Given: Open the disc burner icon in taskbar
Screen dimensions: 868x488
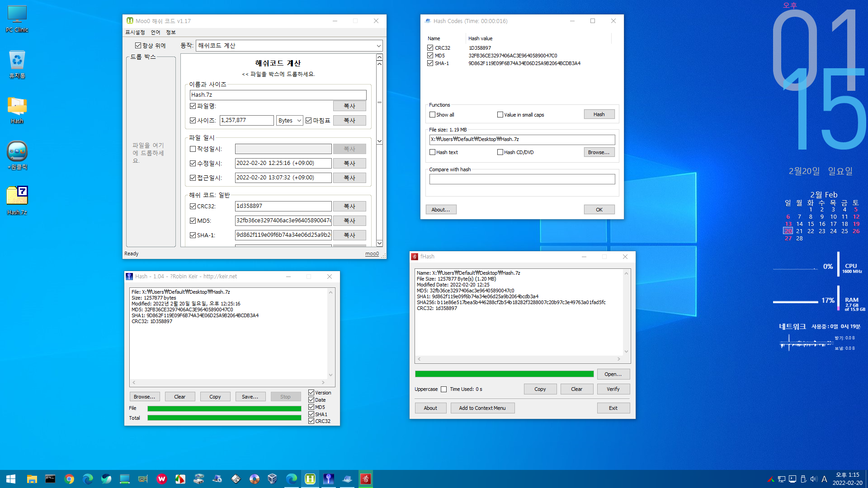Looking at the screenshot, I should (x=255, y=479).
